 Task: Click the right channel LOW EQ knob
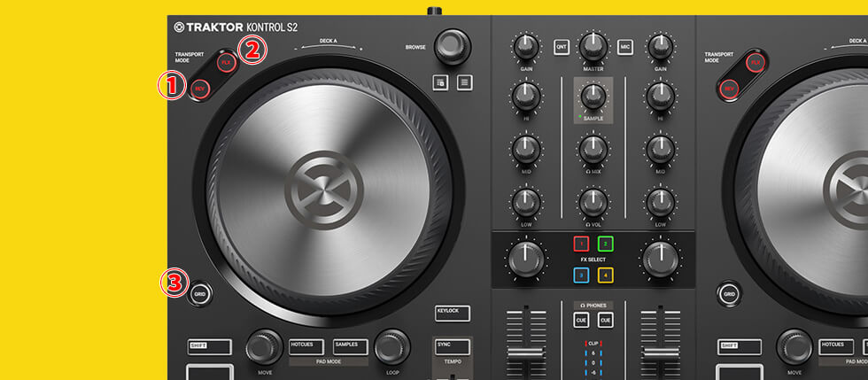pos(661,203)
